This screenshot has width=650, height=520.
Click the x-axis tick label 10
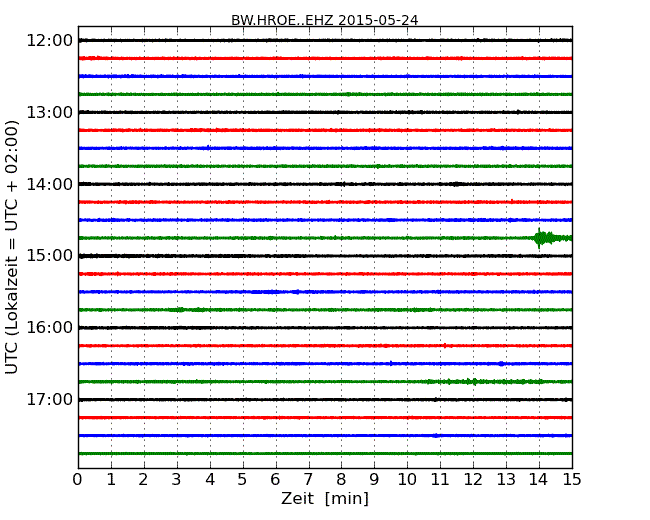point(407,480)
